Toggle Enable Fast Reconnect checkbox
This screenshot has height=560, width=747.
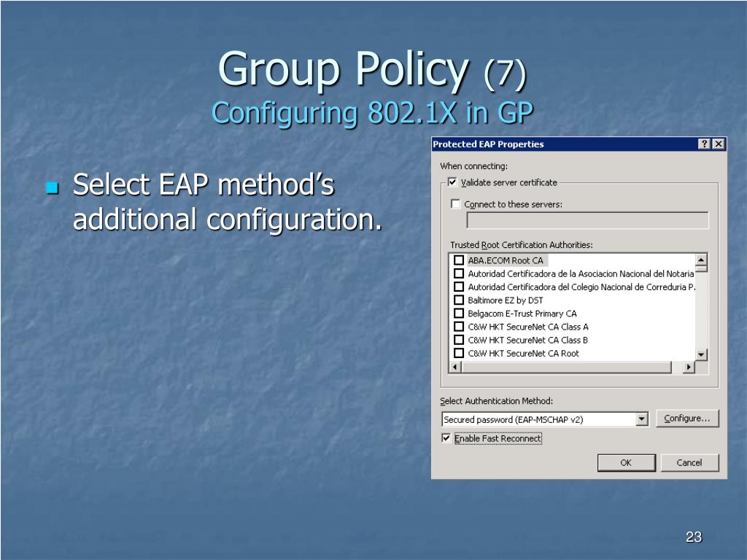click(x=446, y=438)
